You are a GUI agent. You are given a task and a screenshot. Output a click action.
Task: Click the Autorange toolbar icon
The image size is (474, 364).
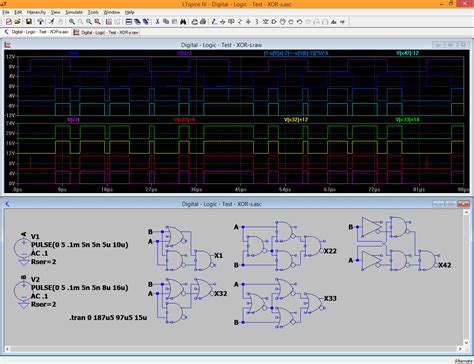[x=109, y=22]
